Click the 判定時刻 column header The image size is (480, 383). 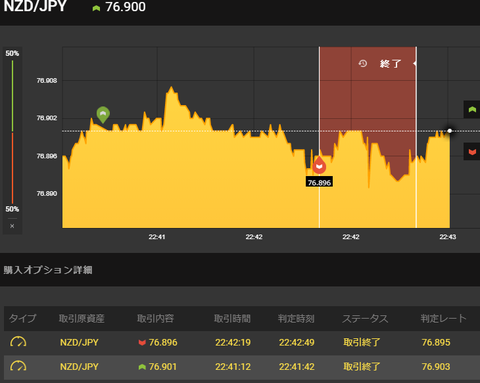[296, 318]
